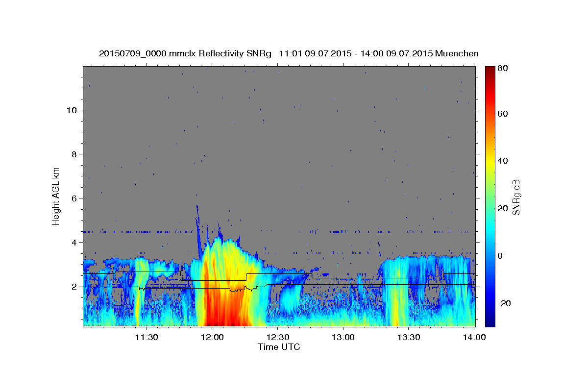This screenshot has height=392, width=588.
Task: Click the 12:30 tick label on time axis
Action: point(278,337)
